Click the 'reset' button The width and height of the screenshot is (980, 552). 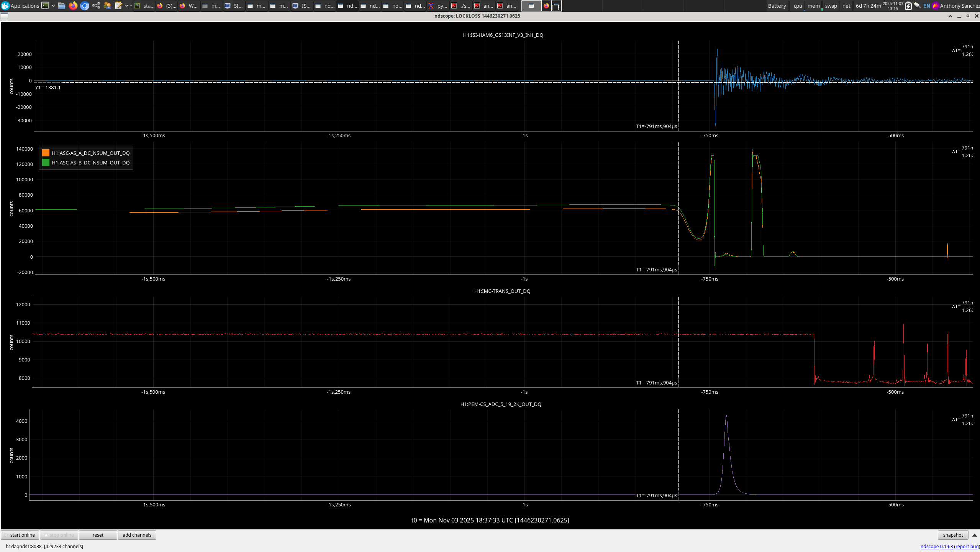[x=98, y=535]
